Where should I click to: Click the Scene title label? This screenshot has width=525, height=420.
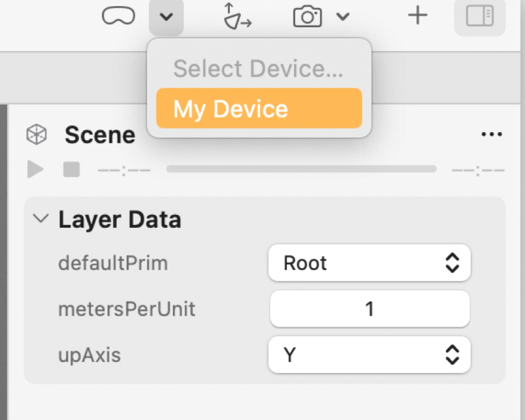coord(99,135)
